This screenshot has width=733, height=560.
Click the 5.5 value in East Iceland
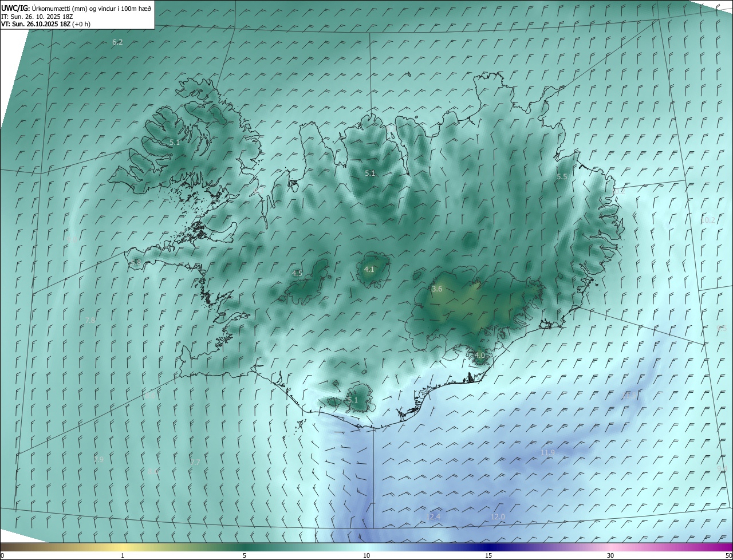[562, 177]
